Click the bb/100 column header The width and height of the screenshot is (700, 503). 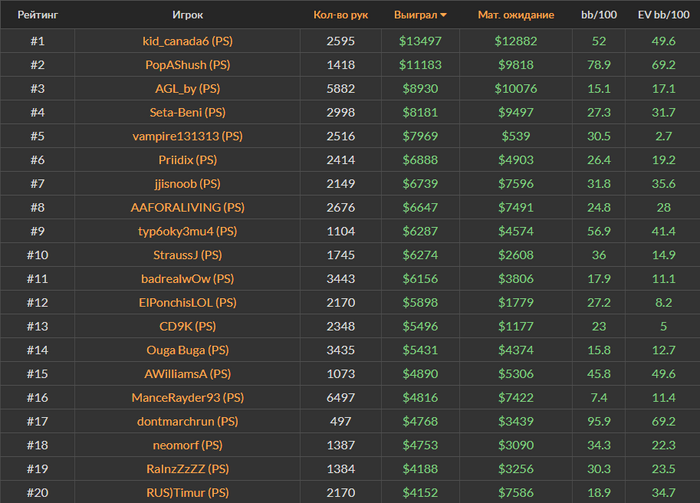[x=599, y=16]
